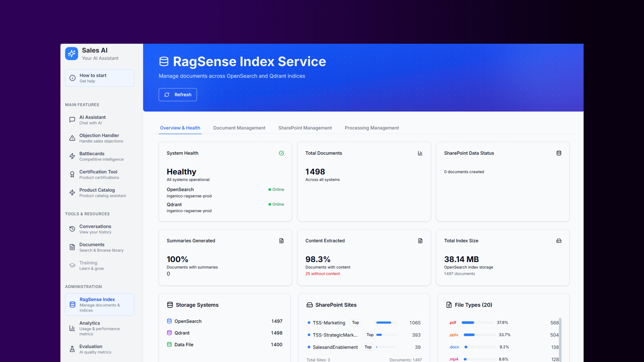Open AI Assistant chat icon in sidebar

coord(72,120)
